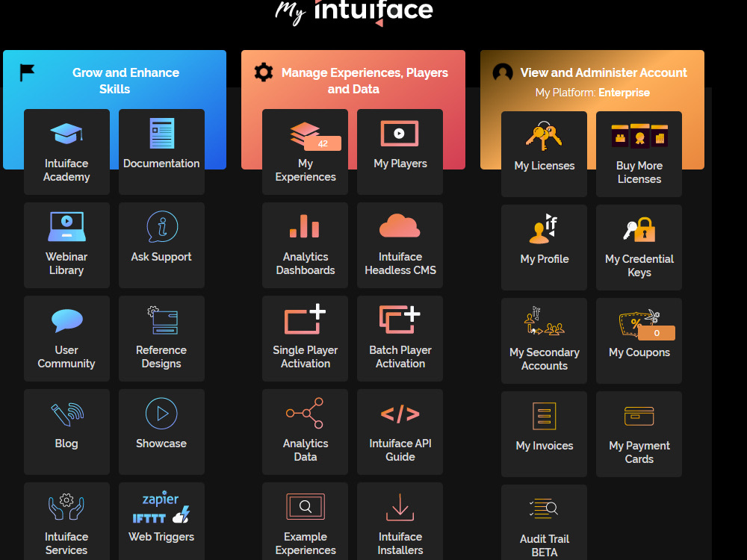
Task: Click the Ask Support label
Action: 161,257
